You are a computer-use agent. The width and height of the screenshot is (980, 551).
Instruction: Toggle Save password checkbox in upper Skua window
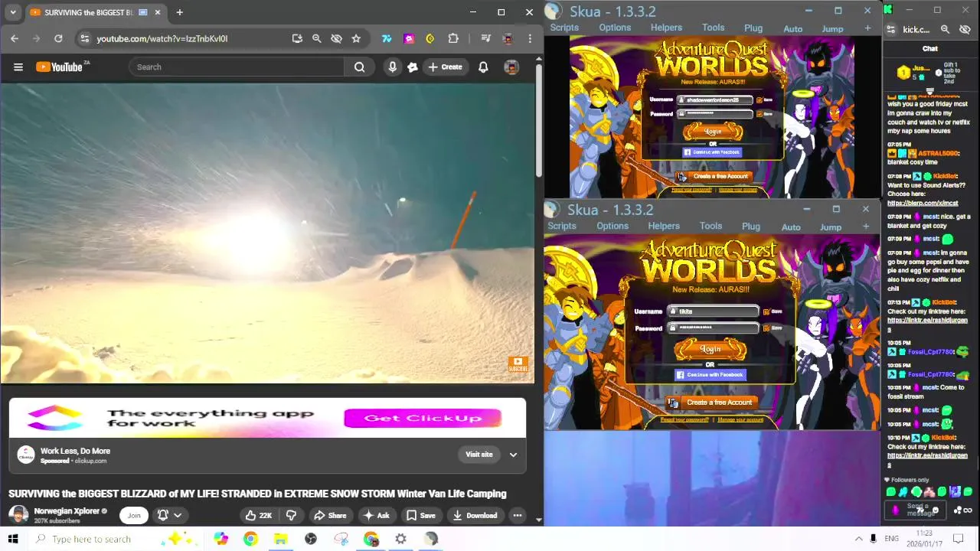pos(759,114)
